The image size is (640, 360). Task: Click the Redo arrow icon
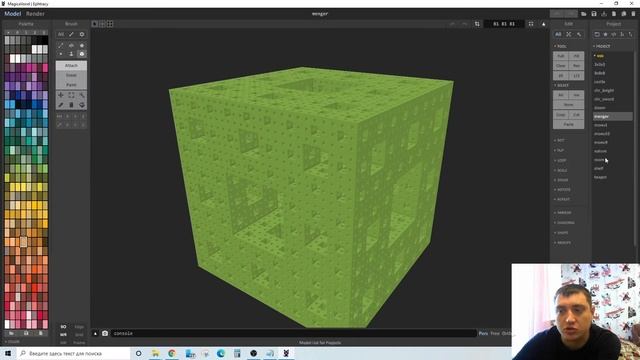(464, 24)
